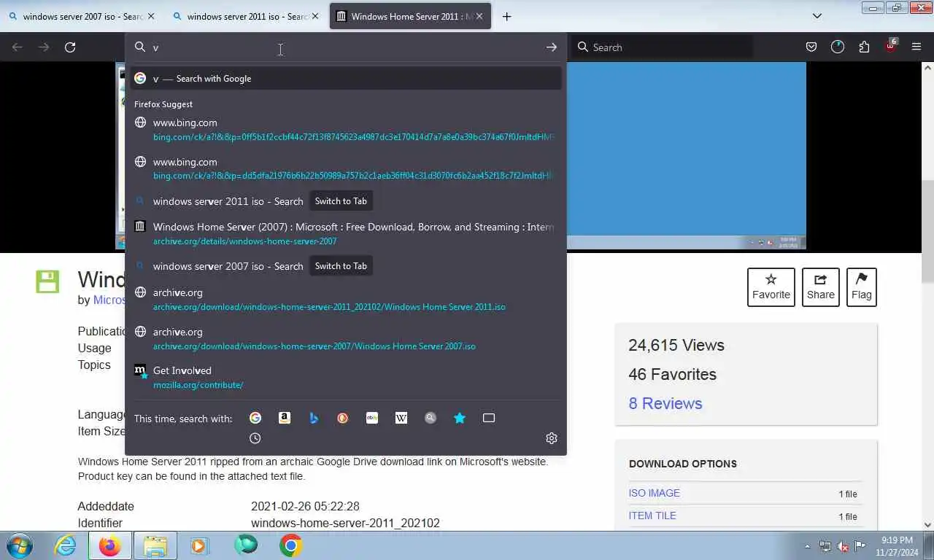
Task: Reload the current page
Action: 70,47
